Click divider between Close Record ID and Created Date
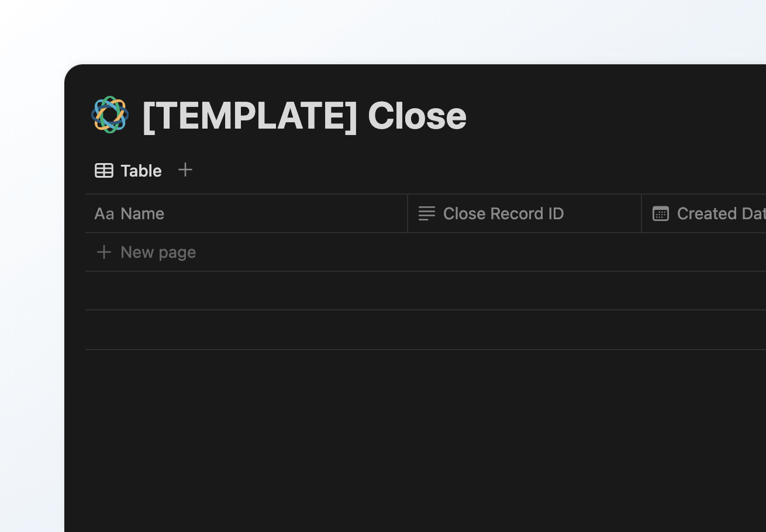Screen dimensions: 766x532 point(641,213)
